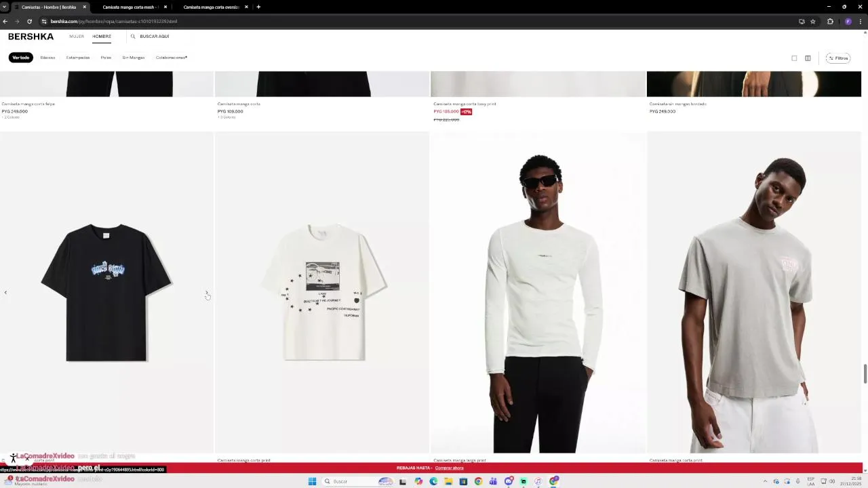Open the white star print t-shirt product
868x488 pixels.
pos(322,292)
